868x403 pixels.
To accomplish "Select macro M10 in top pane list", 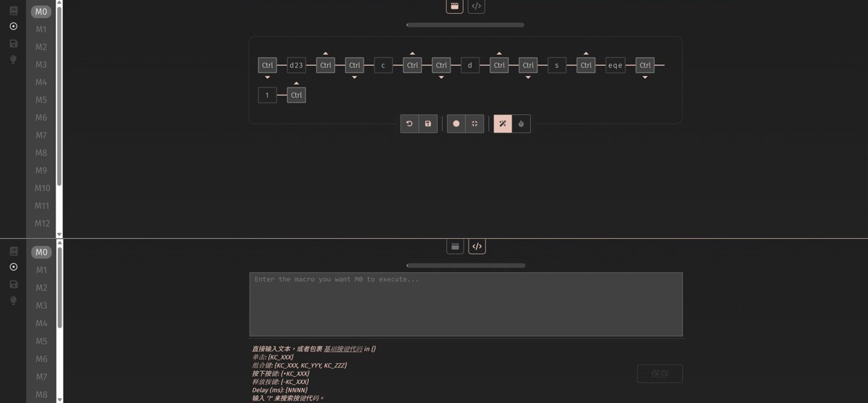I will point(43,188).
